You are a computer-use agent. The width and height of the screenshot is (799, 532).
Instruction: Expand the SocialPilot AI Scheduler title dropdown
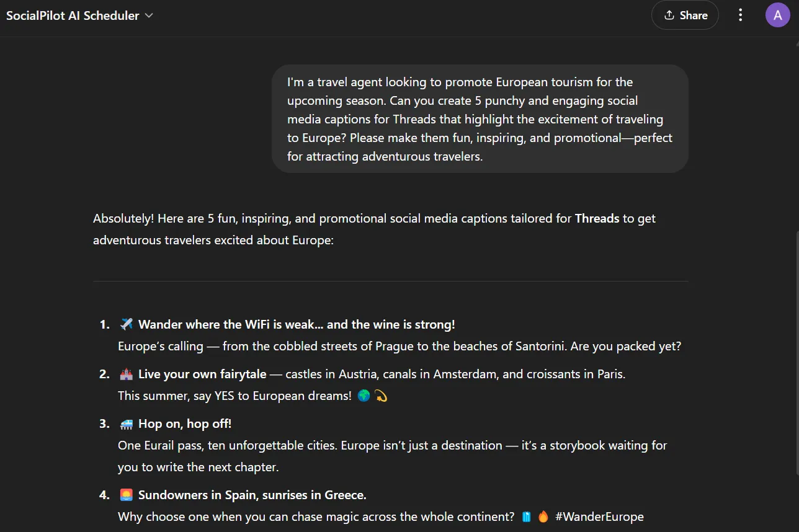[148, 16]
